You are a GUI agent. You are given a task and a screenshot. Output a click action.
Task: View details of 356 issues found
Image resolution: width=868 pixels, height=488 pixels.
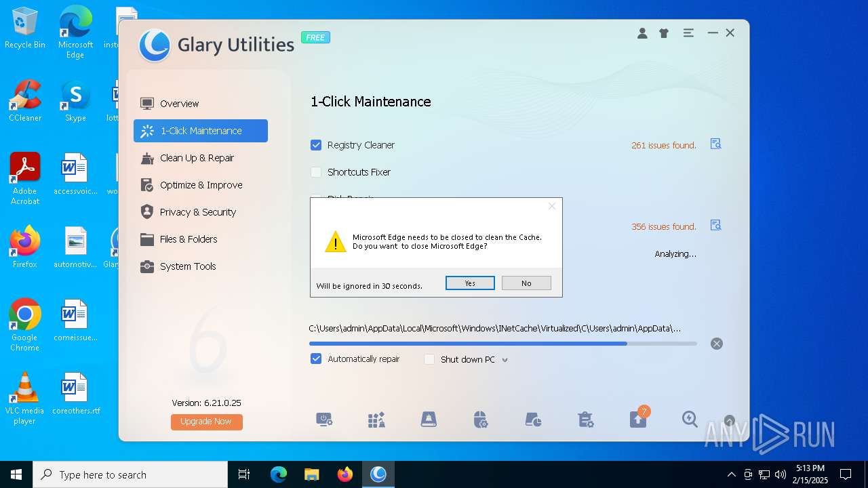coord(715,225)
